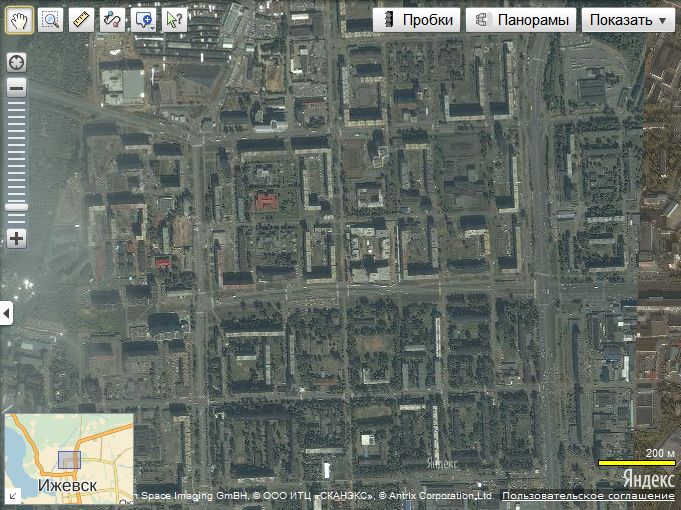681x510 pixels.
Task: Open Пользовательское соглашение link
Action: pyautogui.click(x=588, y=496)
